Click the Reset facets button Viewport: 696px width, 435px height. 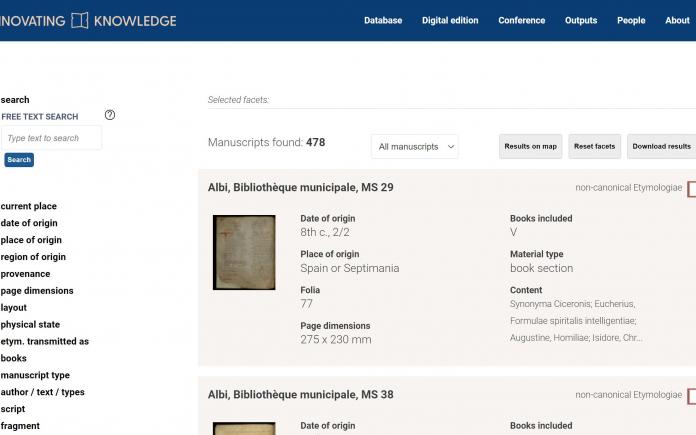click(594, 146)
